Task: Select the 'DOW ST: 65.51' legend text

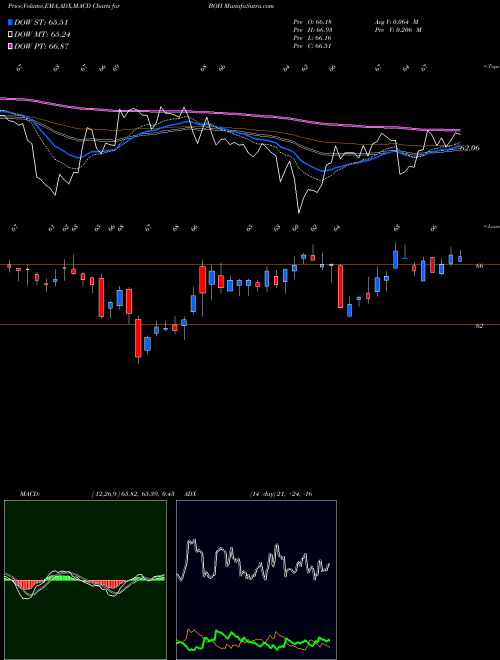Action: click(x=41, y=22)
